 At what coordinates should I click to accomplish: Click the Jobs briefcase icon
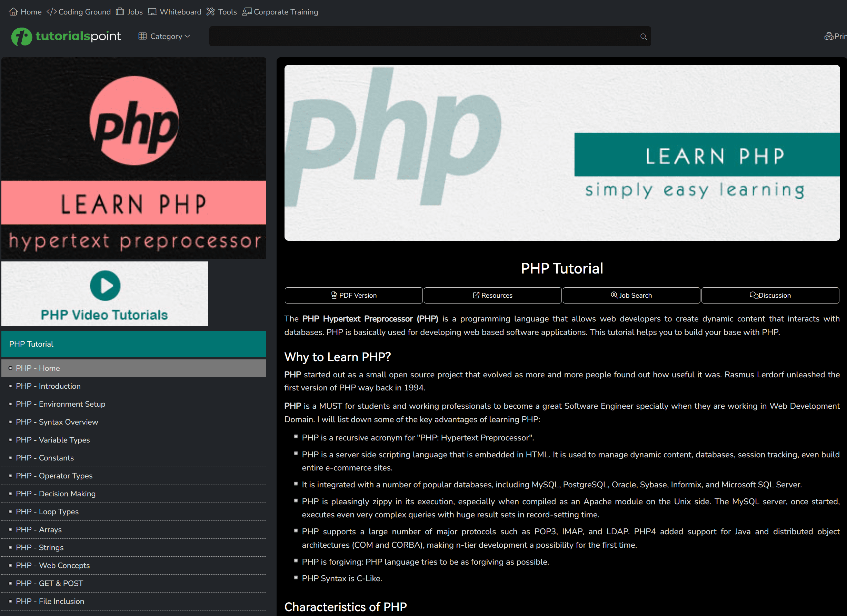120,12
